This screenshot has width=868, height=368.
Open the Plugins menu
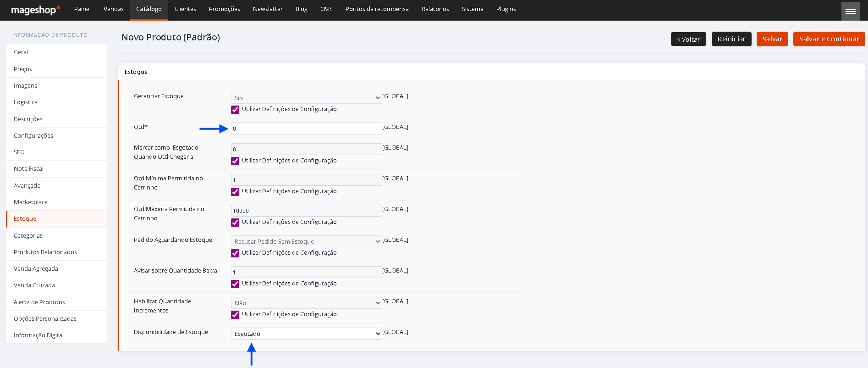click(506, 9)
